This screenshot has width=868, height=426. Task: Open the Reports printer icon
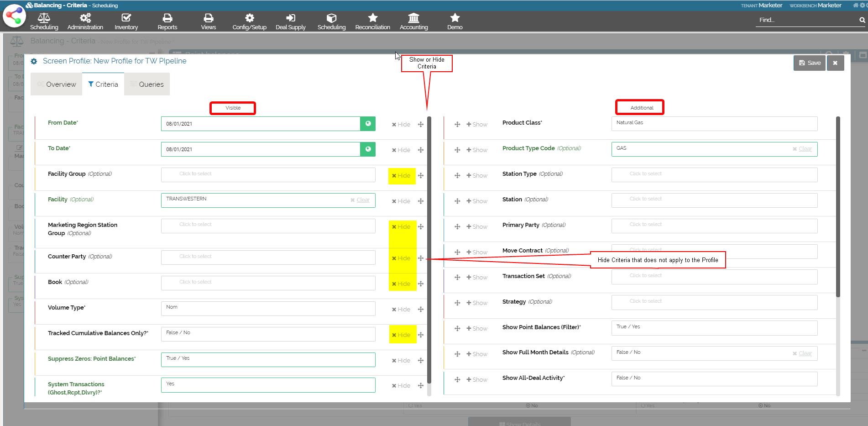coord(167,18)
